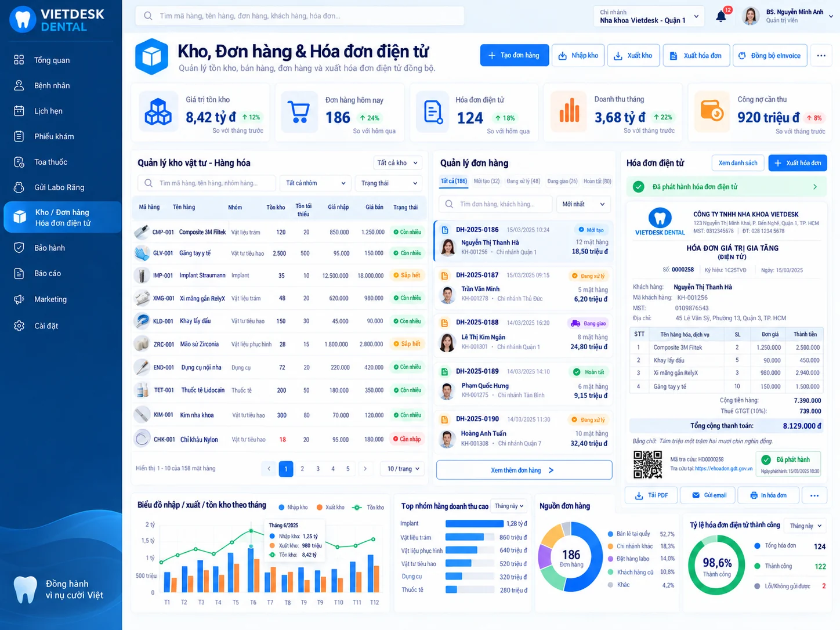
Task: Open the header more options menu
Action: pyautogui.click(x=821, y=56)
